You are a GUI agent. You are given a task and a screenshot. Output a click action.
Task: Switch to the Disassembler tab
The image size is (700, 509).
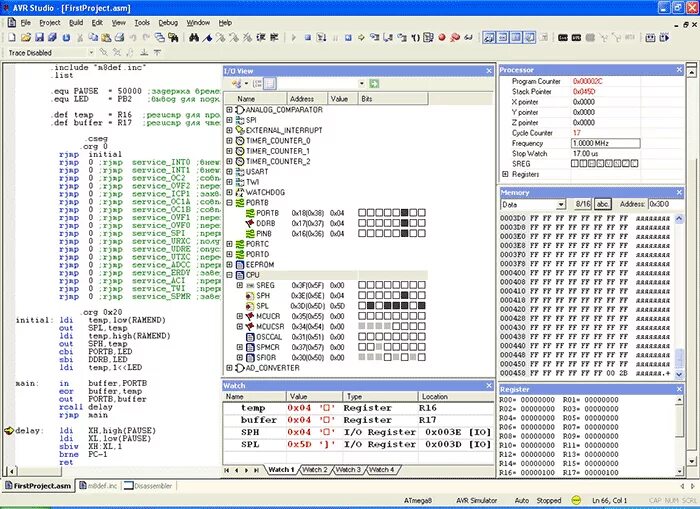point(148,486)
